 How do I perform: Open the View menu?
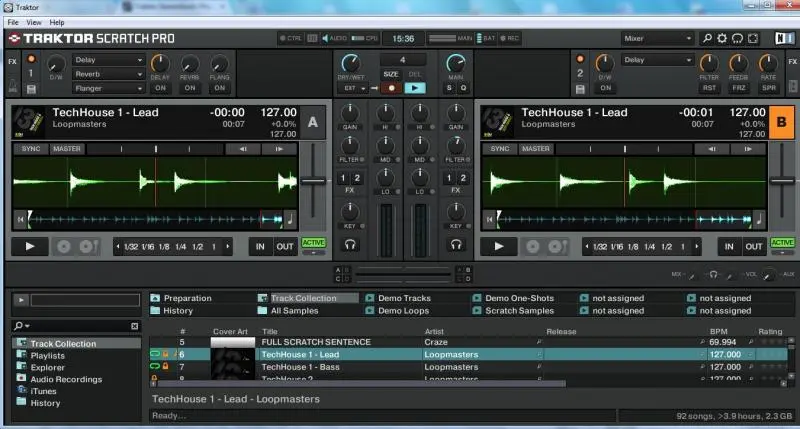pyautogui.click(x=35, y=21)
